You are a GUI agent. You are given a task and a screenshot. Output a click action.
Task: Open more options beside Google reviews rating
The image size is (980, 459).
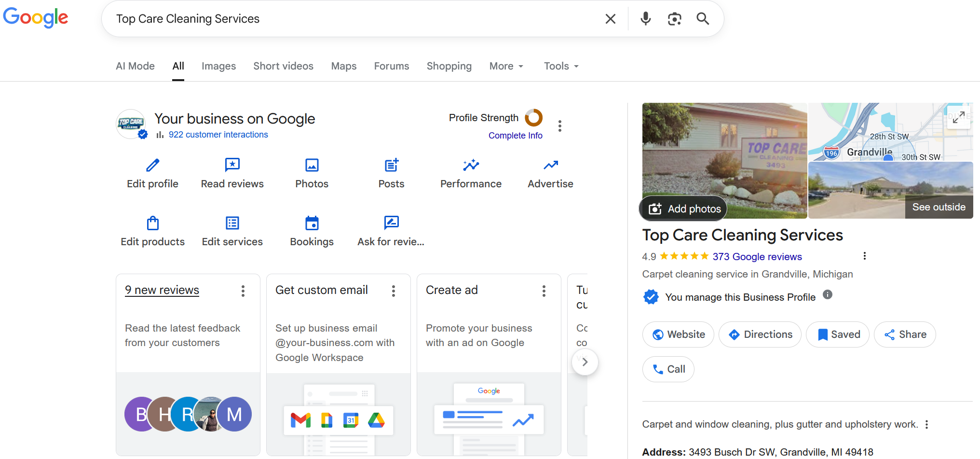pyautogui.click(x=865, y=256)
